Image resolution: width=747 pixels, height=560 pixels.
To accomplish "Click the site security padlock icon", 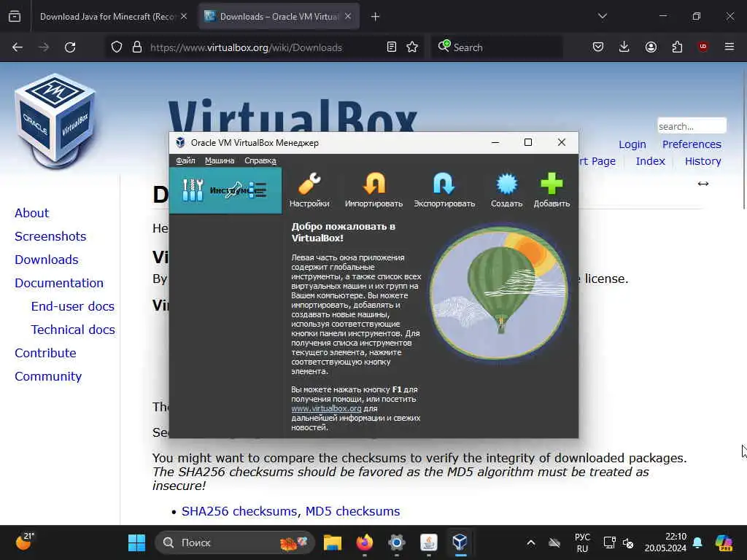I will 137,47.
